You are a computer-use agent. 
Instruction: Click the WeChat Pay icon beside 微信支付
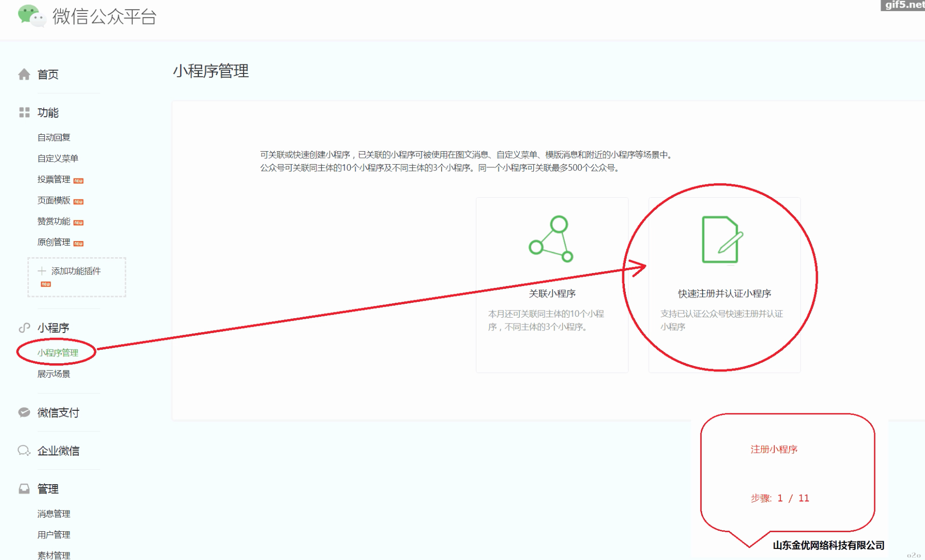[x=24, y=413]
